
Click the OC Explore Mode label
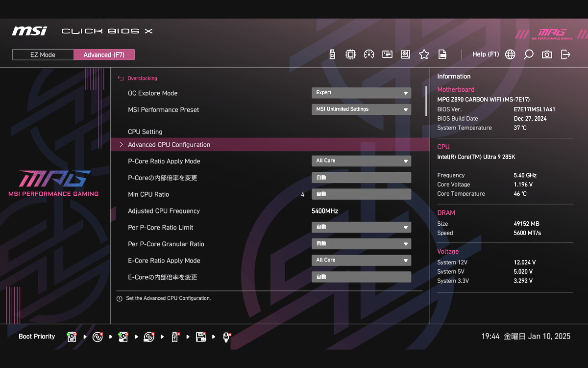(152, 93)
